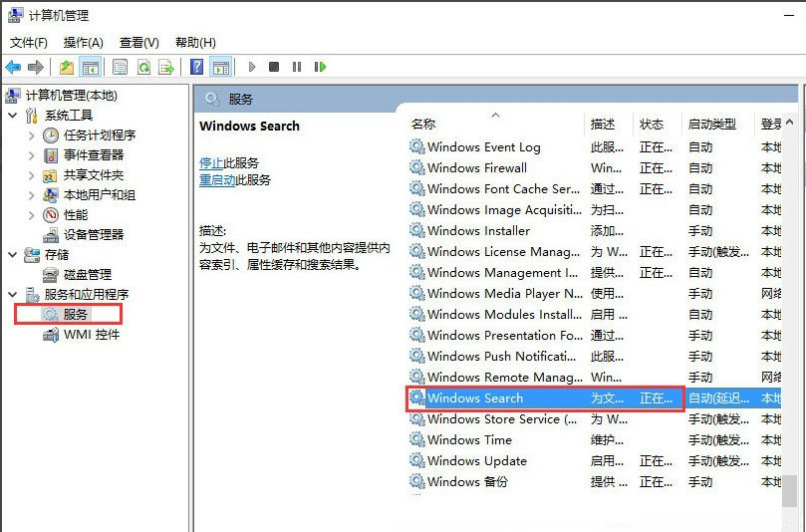Select Windows Push Notificati... service
Image resolution: width=806 pixels, height=532 pixels.
(x=595, y=357)
